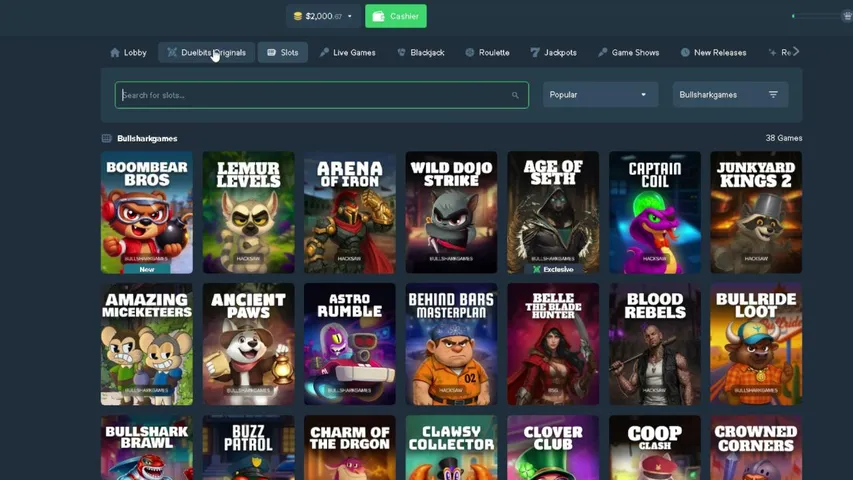Click the New Releases clock icon
This screenshot has width=853, height=480.
tap(685, 52)
